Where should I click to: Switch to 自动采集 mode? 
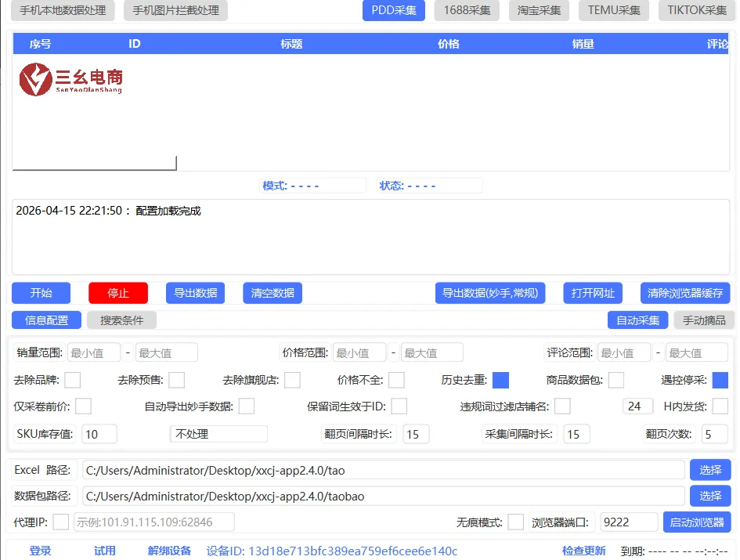(637, 320)
